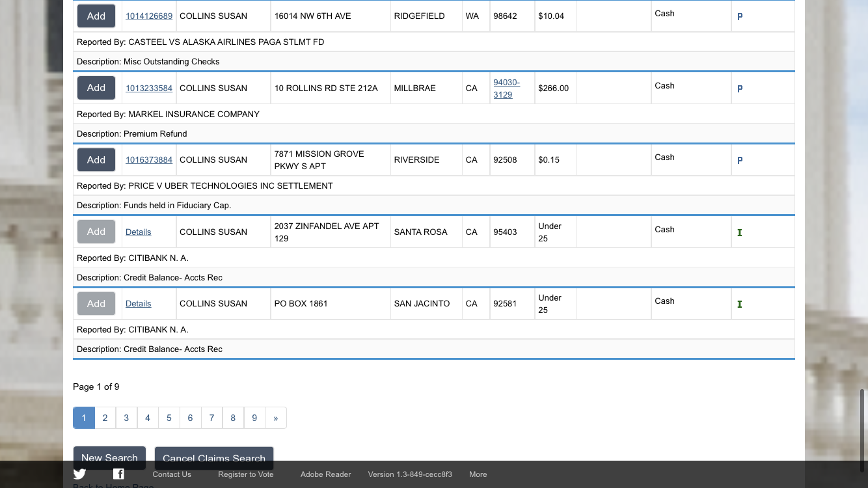Click the 98642 zip code cell
The height and width of the screenshot is (488, 868).
(x=511, y=16)
